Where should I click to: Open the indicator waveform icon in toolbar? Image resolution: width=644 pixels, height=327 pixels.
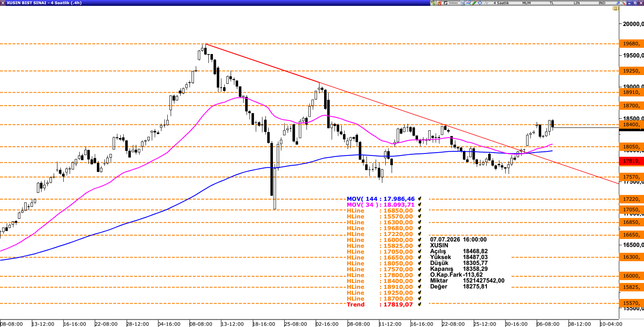(x=486, y=3)
